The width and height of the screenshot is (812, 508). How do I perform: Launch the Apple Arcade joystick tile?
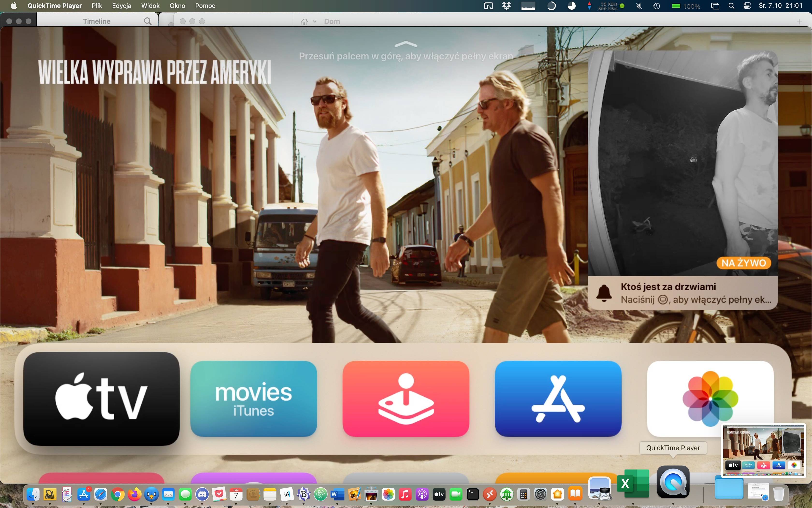tap(406, 399)
